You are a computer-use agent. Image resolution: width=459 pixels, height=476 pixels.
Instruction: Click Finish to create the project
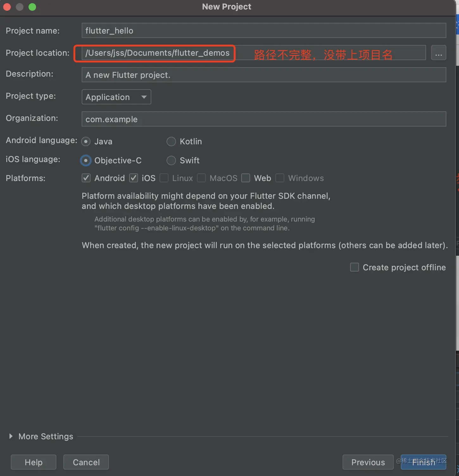click(424, 462)
